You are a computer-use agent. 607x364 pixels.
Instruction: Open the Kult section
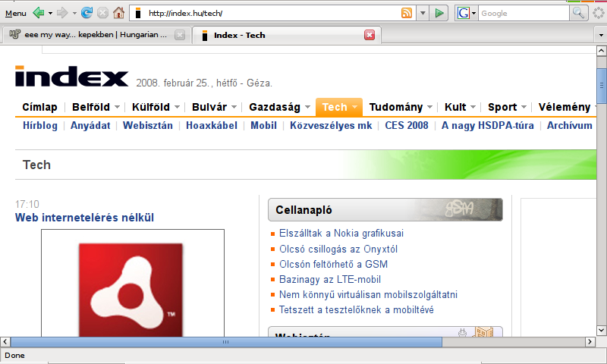click(x=455, y=107)
